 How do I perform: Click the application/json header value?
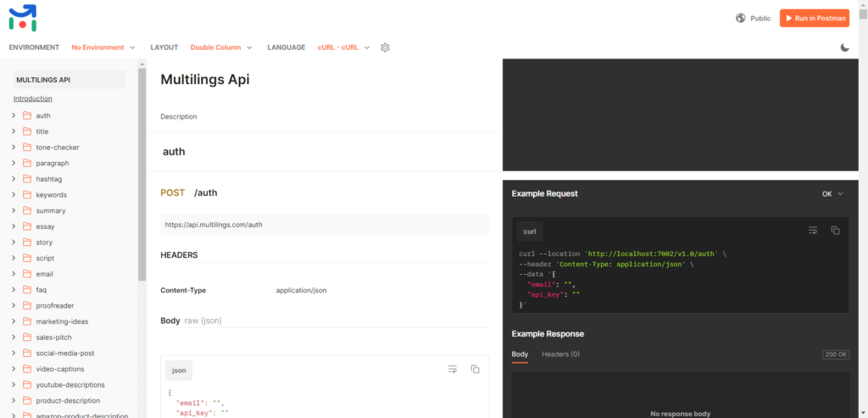(301, 290)
